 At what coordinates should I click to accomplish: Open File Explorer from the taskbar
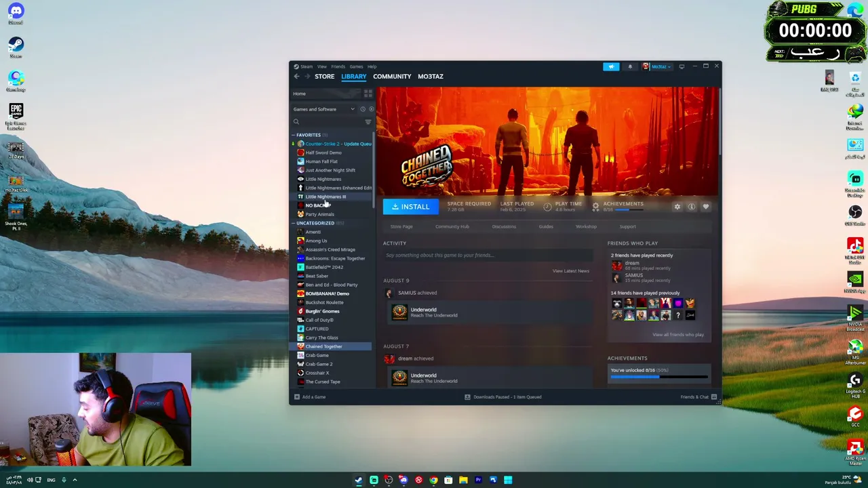pyautogui.click(x=463, y=480)
